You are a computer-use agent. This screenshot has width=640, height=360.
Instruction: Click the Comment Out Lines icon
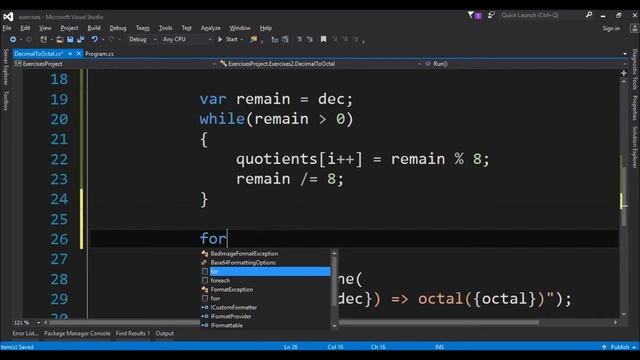(299, 40)
